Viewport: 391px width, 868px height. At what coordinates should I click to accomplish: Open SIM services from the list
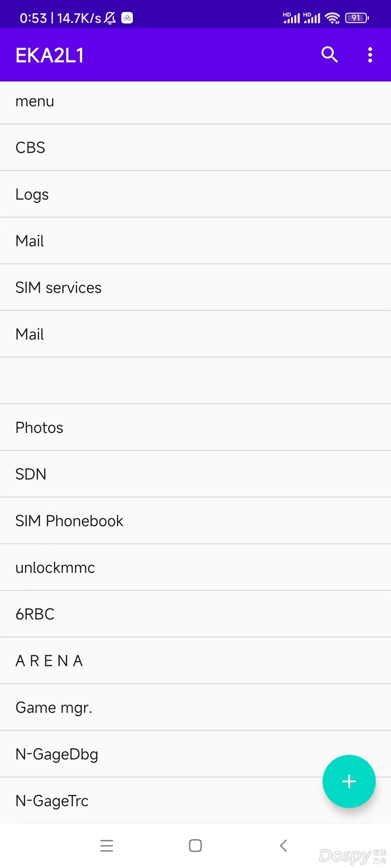pos(195,288)
